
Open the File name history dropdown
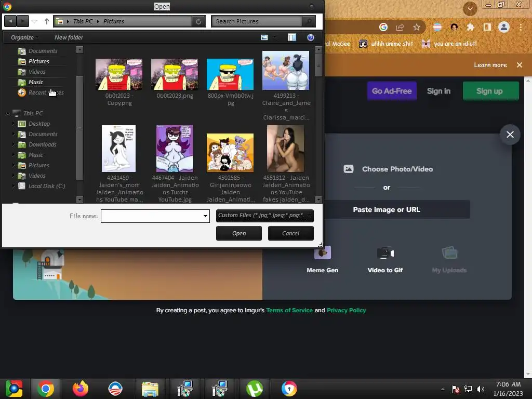point(205,216)
